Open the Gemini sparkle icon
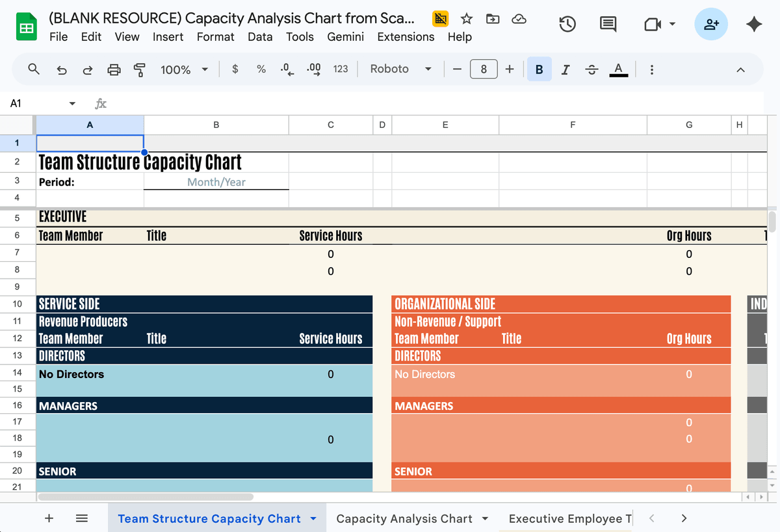This screenshot has height=532, width=780. click(x=754, y=25)
